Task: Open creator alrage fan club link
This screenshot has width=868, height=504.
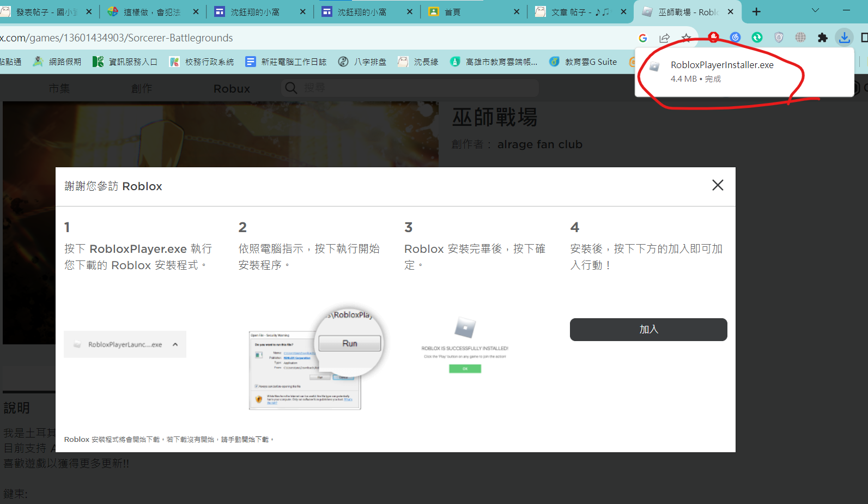Action: click(x=539, y=144)
